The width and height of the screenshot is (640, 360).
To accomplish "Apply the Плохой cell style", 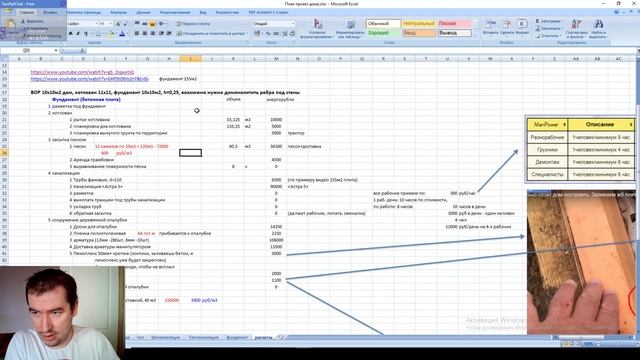I will (454, 24).
